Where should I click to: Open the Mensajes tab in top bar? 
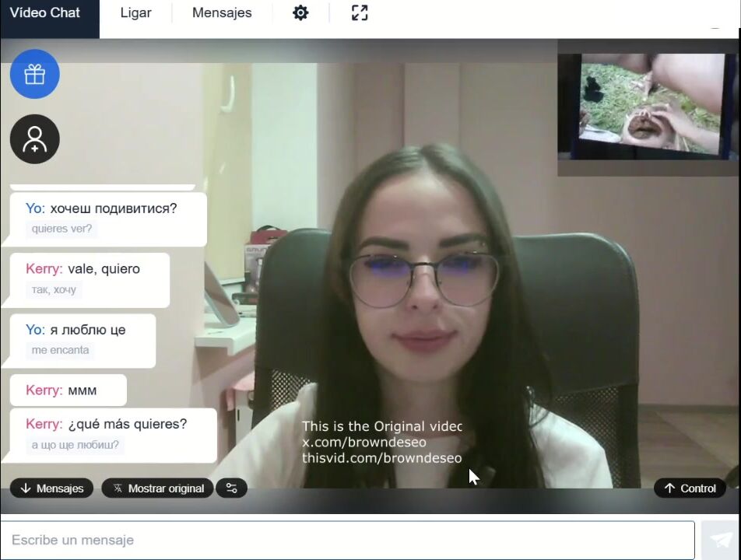click(222, 13)
